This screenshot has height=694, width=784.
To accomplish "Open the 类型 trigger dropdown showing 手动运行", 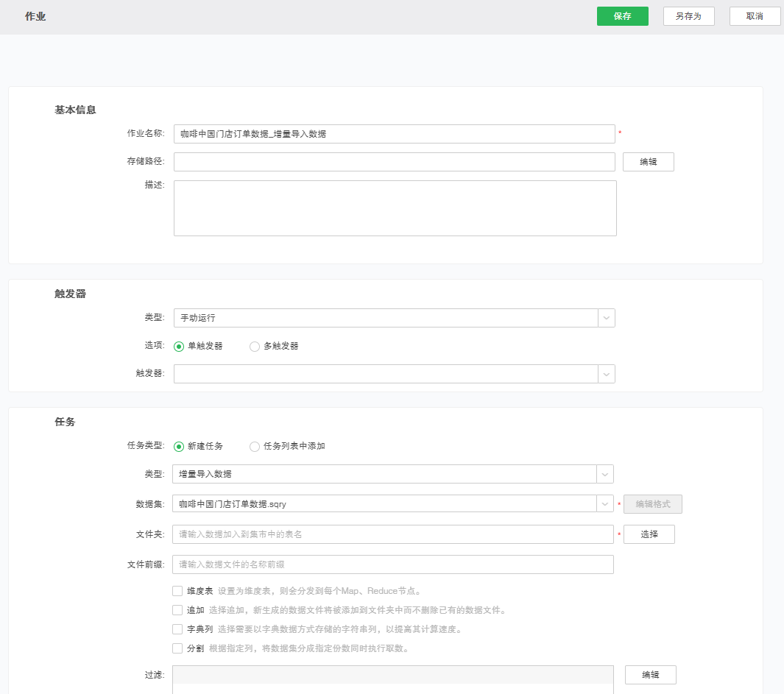I will point(605,319).
